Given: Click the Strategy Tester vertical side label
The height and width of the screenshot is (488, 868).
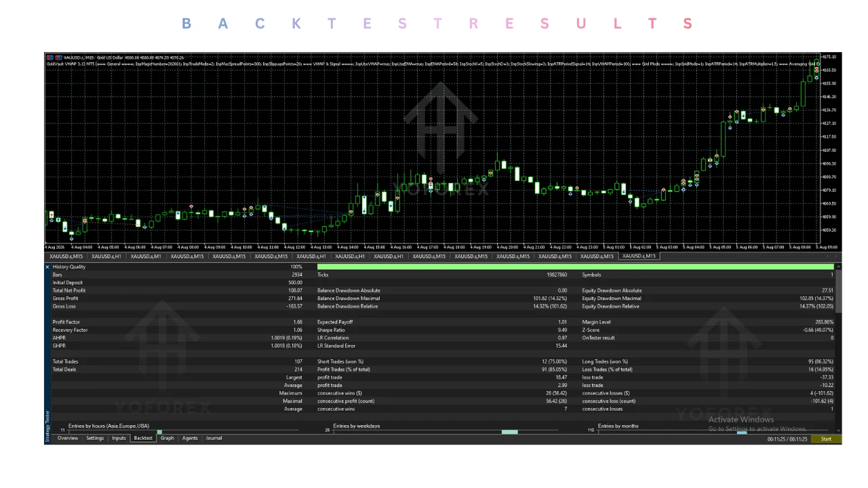Looking at the screenshot, I should [x=47, y=426].
